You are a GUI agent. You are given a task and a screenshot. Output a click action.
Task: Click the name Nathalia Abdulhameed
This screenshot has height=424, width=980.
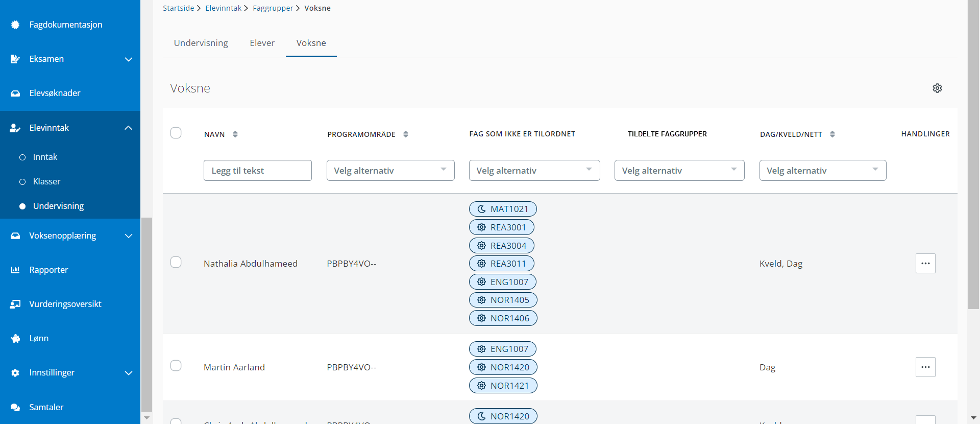tap(251, 264)
